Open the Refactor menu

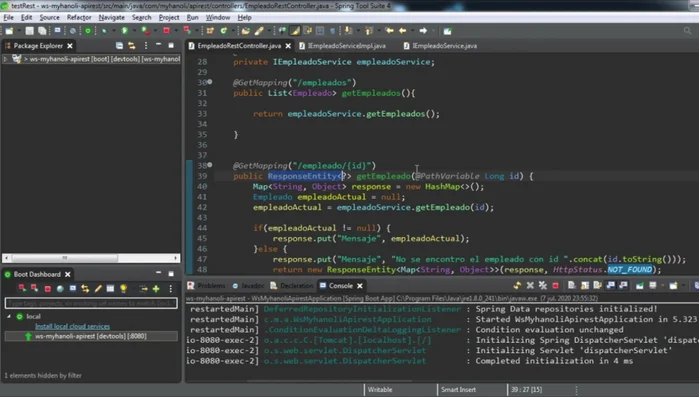point(79,17)
